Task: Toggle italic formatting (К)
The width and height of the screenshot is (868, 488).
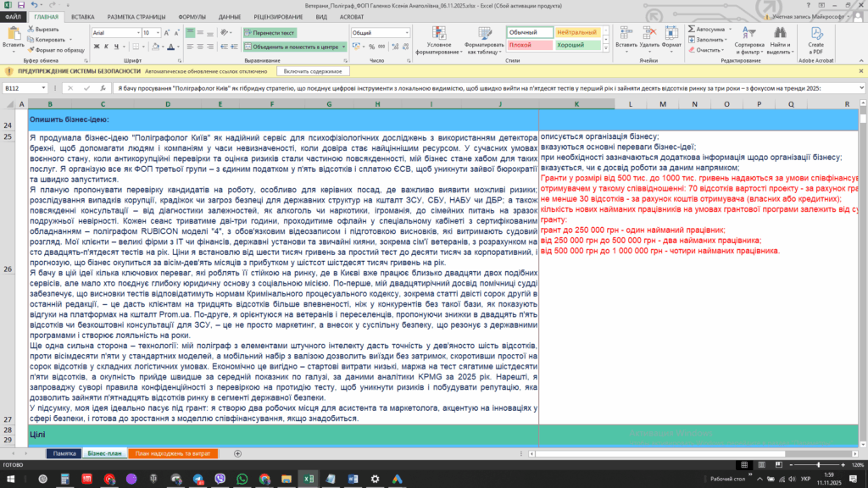Action: click(105, 47)
